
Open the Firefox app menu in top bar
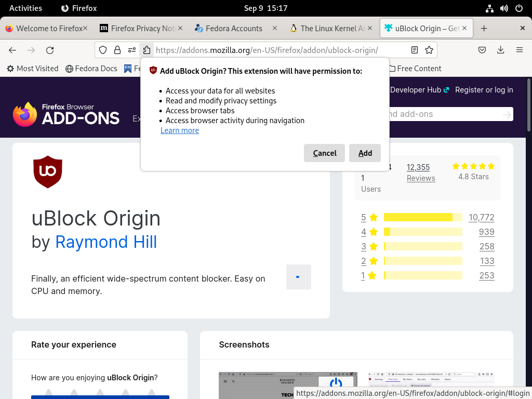click(79, 8)
